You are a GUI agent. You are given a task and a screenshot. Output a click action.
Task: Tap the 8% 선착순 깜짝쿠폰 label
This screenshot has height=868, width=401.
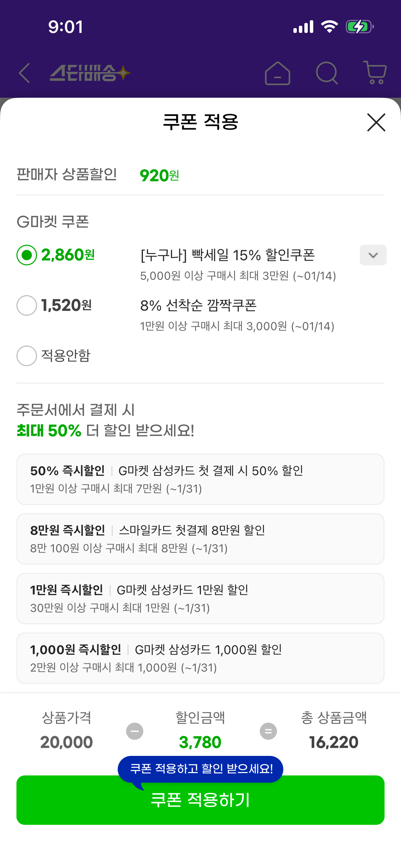pos(198,305)
